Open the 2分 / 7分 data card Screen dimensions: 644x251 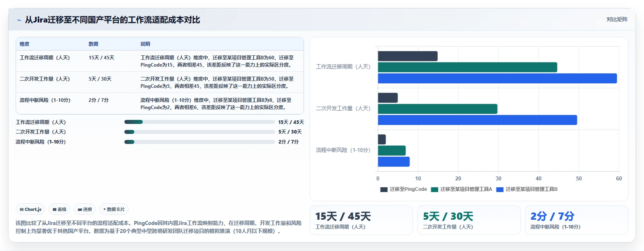pyautogui.click(x=577, y=220)
